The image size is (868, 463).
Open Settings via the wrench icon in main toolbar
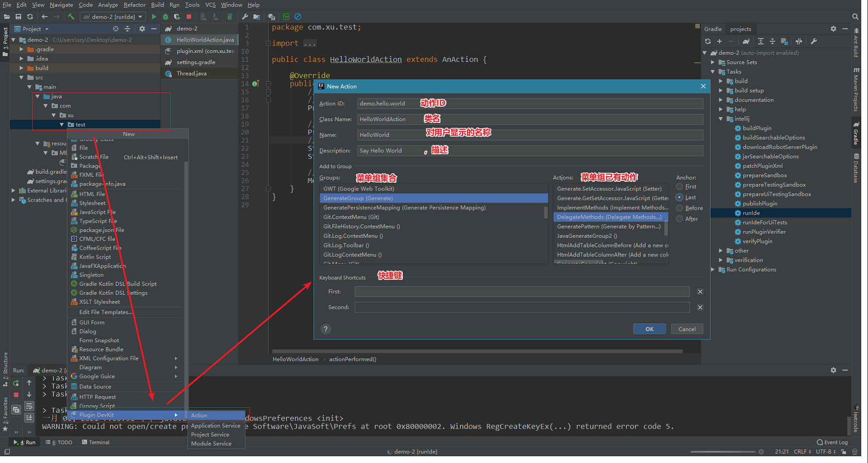(245, 17)
